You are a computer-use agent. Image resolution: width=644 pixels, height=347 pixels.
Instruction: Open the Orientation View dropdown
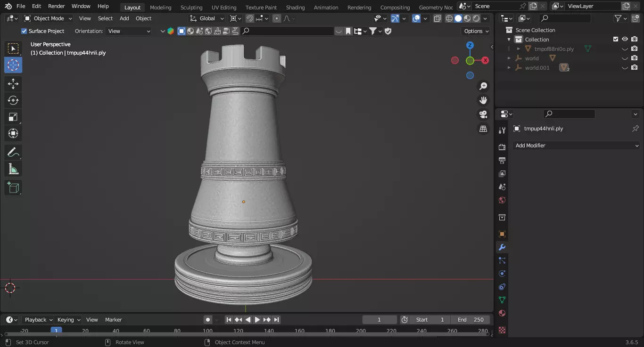[x=129, y=31]
